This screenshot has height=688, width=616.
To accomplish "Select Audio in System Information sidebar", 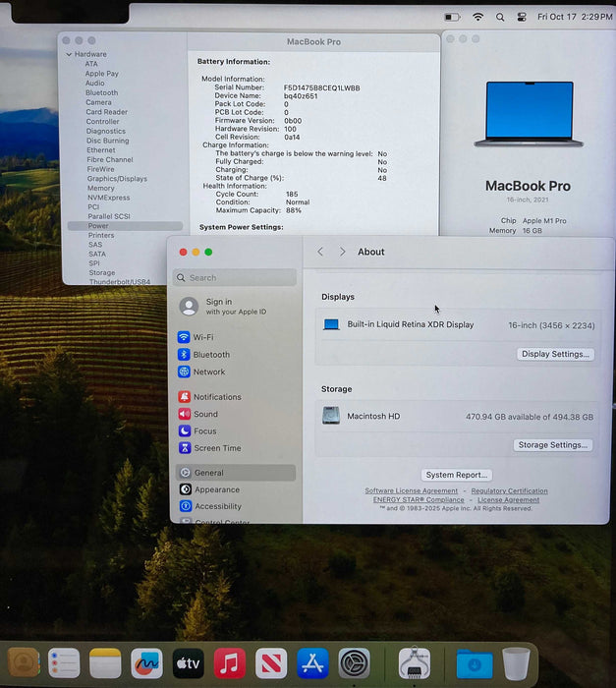I will click(94, 84).
